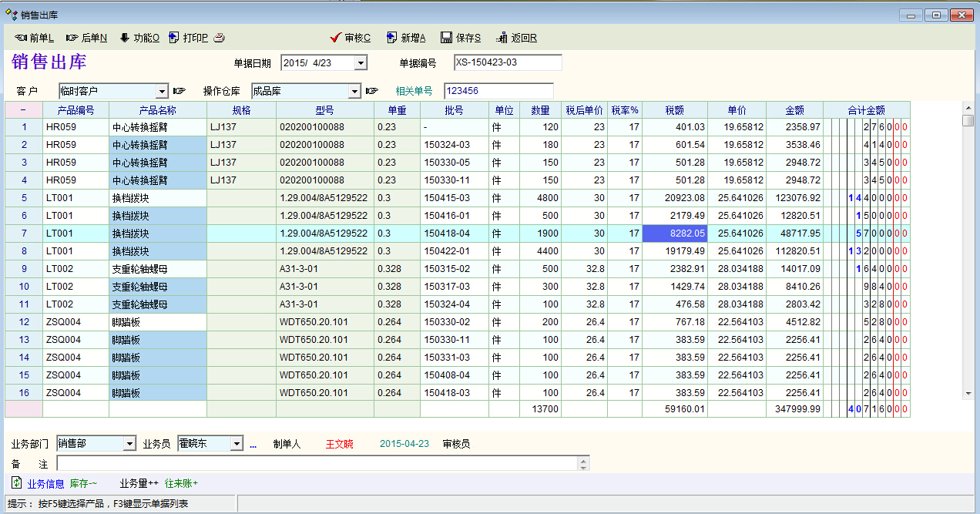Open the 业务部门 department dropdown

coord(129,444)
